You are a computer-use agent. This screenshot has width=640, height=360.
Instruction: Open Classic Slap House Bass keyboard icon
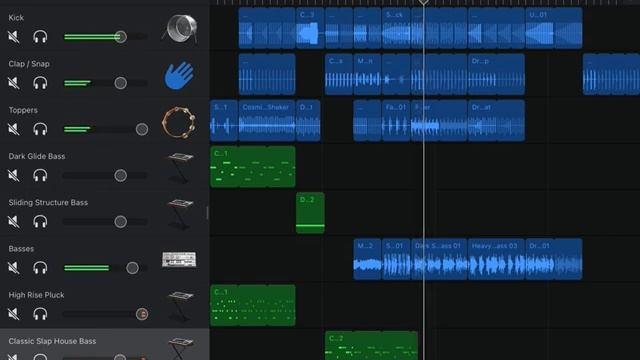[180, 348]
